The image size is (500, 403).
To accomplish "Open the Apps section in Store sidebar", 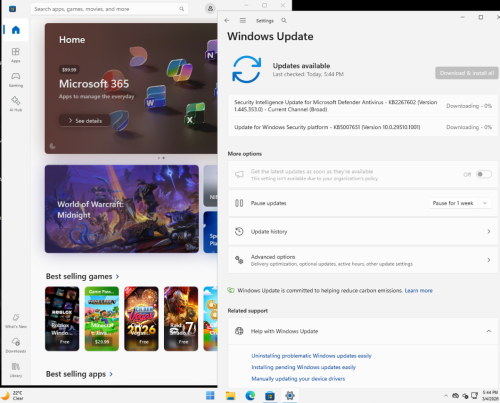I will point(16,55).
